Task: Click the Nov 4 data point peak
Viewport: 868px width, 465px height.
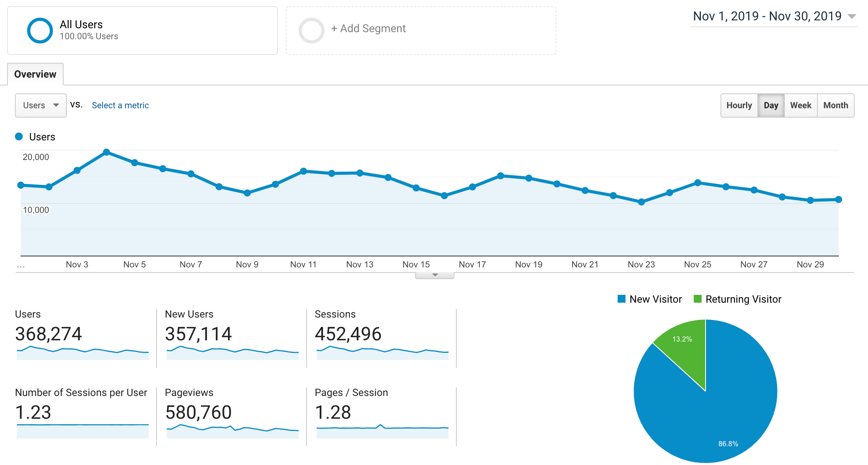Action: [x=107, y=151]
